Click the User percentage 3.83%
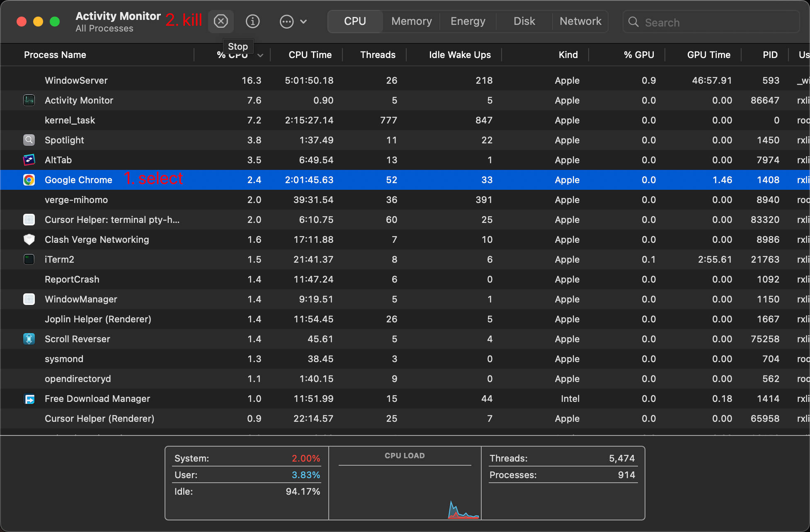This screenshot has height=532, width=810. [x=306, y=475]
